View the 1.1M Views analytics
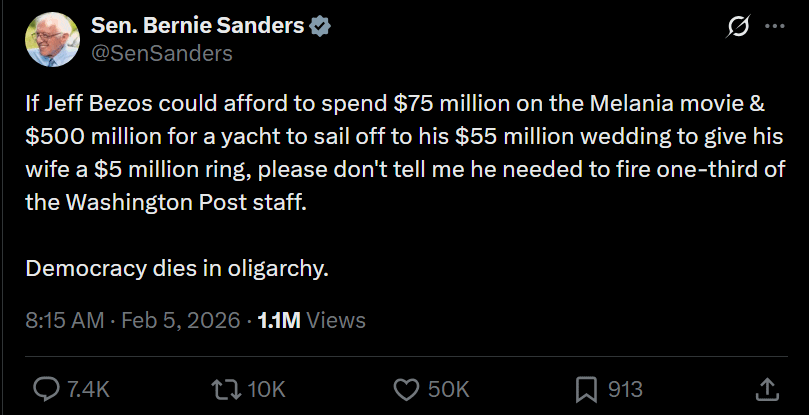Viewport: 809px width, 415px height. click(x=311, y=321)
